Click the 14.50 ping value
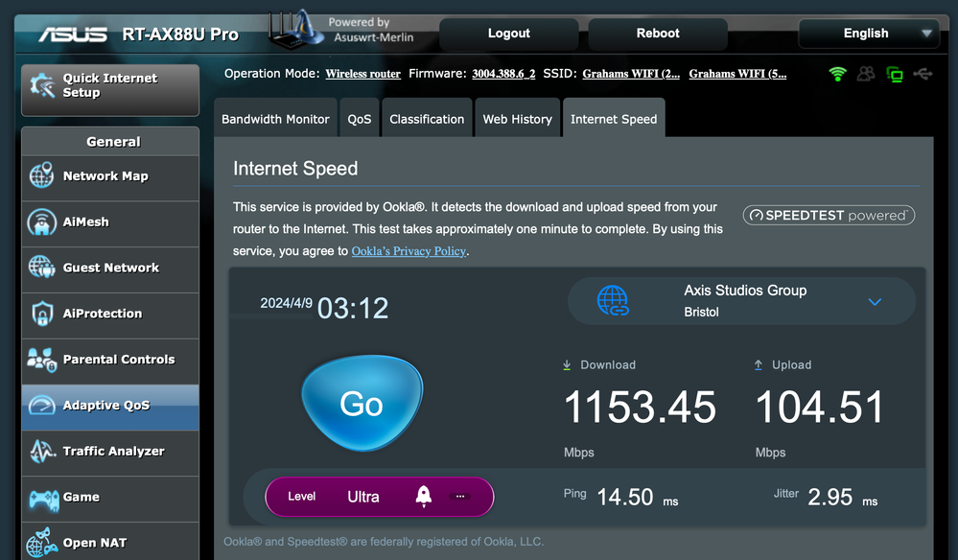 click(625, 497)
